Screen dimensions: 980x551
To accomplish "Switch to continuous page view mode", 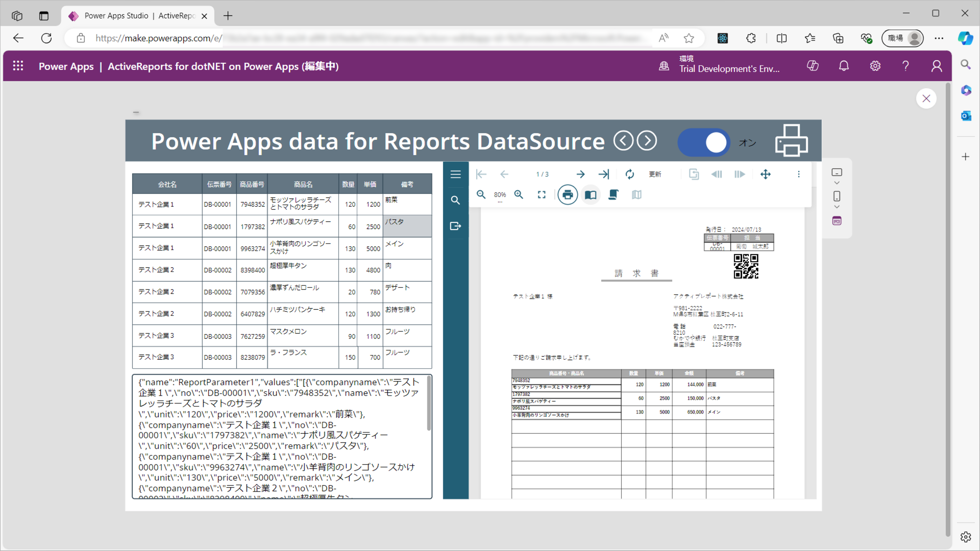I will click(614, 194).
